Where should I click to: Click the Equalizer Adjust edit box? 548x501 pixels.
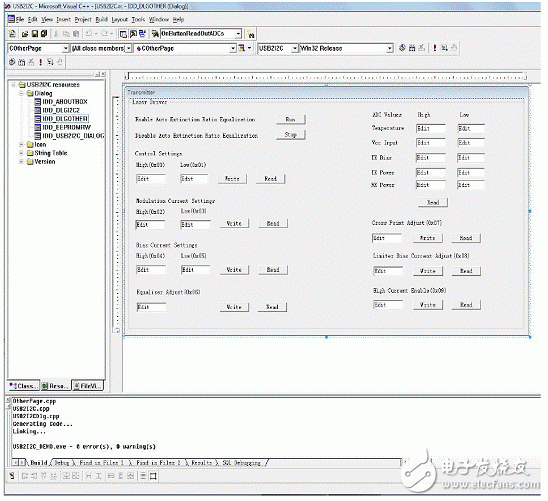tap(151, 307)
